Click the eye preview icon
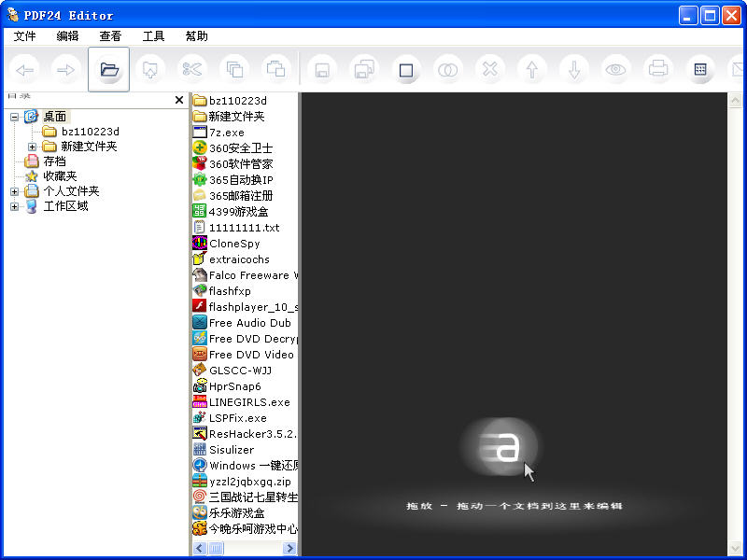 [x=615, y=69]
